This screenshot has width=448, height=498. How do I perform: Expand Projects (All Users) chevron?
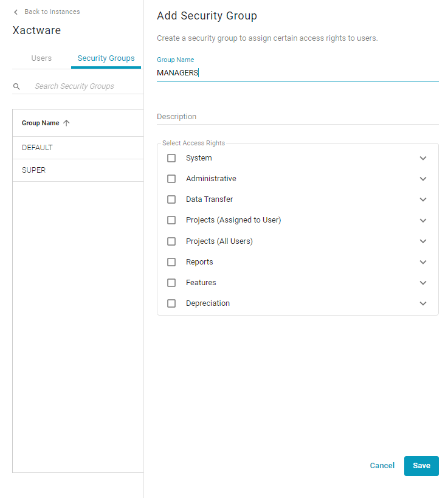[x=423, y=241]
